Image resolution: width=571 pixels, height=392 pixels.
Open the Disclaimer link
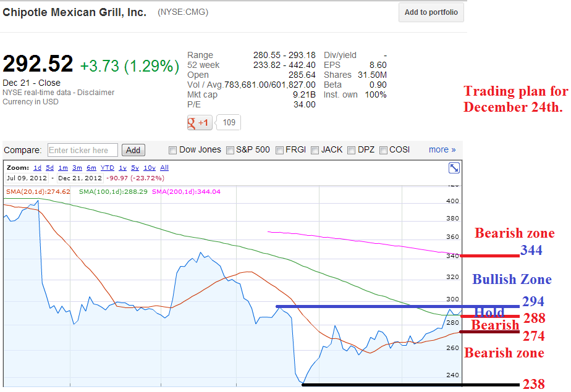point(96,93)
